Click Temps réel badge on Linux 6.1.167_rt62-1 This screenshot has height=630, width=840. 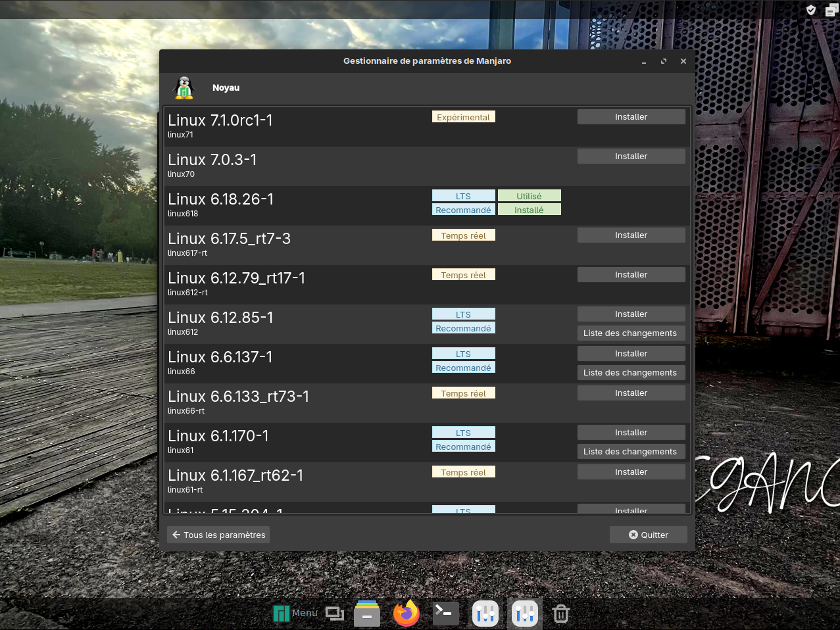pos(464,472)
